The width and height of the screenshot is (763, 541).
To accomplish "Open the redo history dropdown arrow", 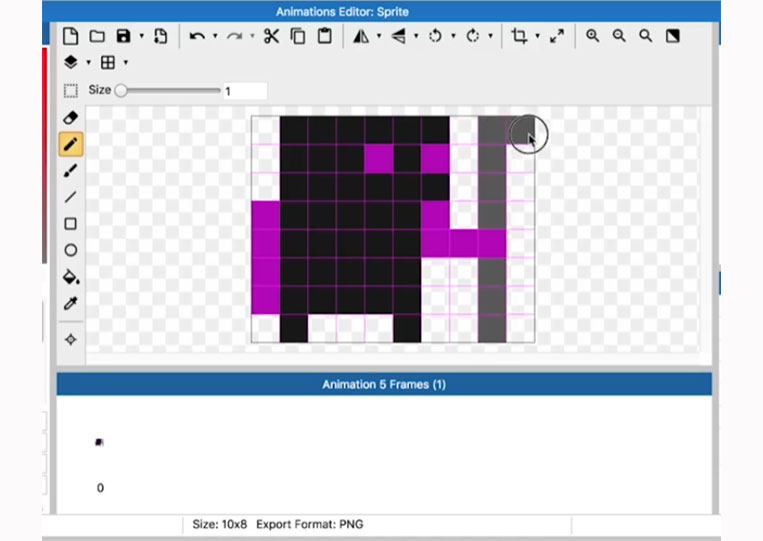I will point(252,36).
